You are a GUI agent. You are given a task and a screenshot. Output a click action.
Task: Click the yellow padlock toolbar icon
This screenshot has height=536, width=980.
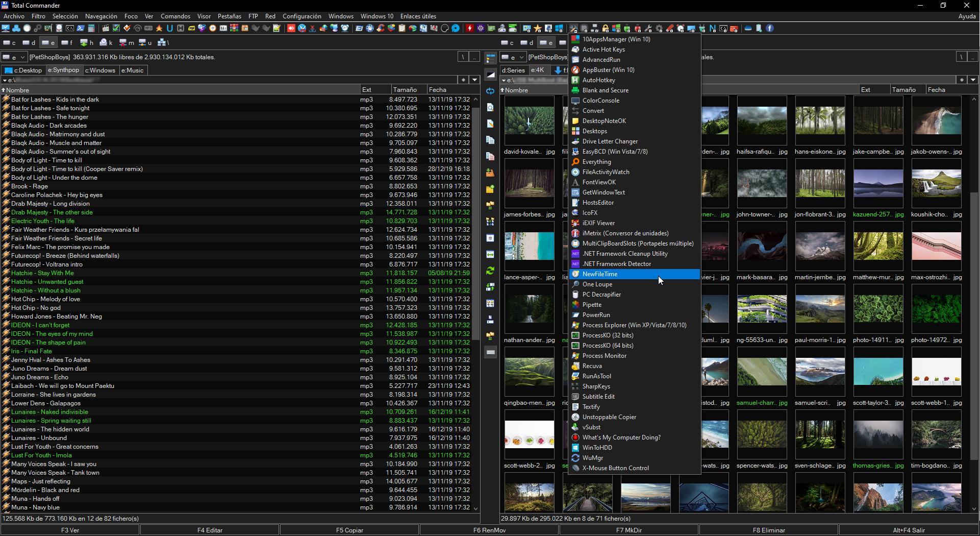(x=606, y=29)
